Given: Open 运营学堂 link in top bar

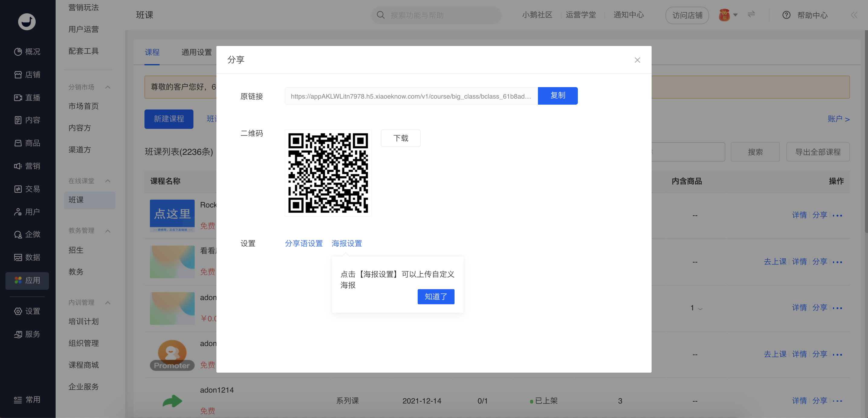Looking at the screenshot, I should [581, 15].
